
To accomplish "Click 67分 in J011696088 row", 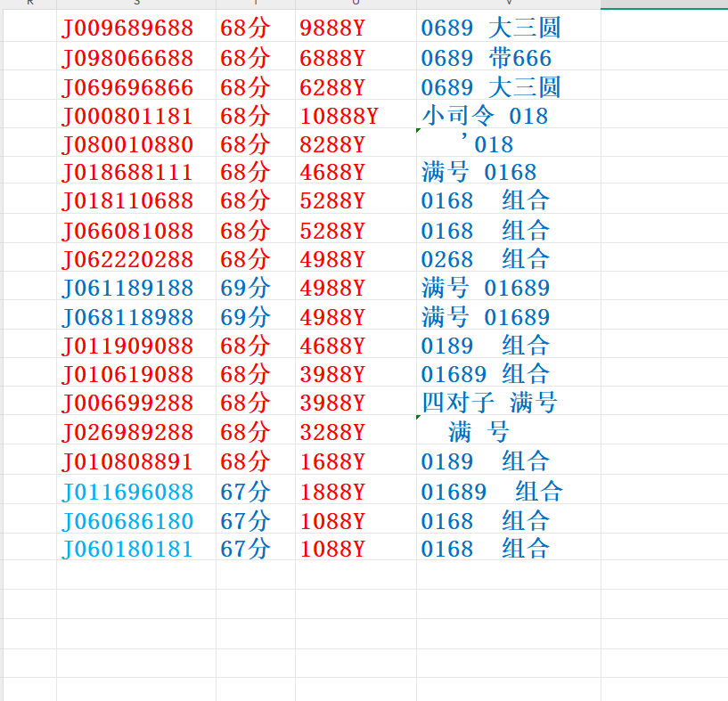I will [x=256, y=489].
